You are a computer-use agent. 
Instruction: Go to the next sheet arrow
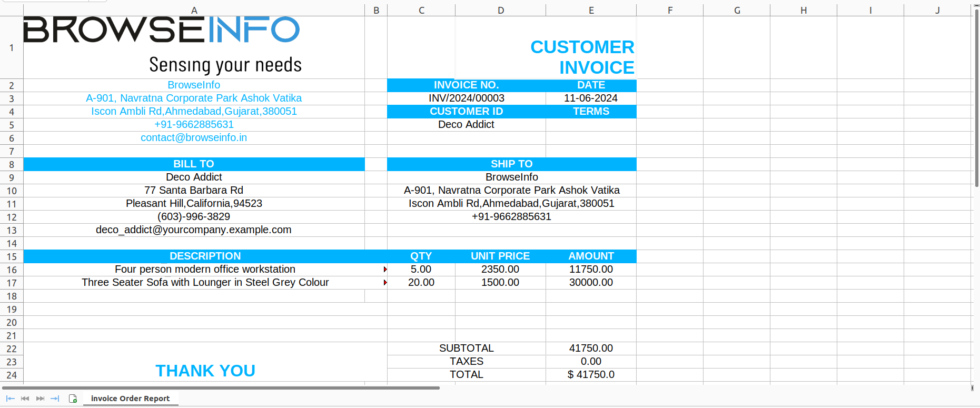[x=40, y=399]
